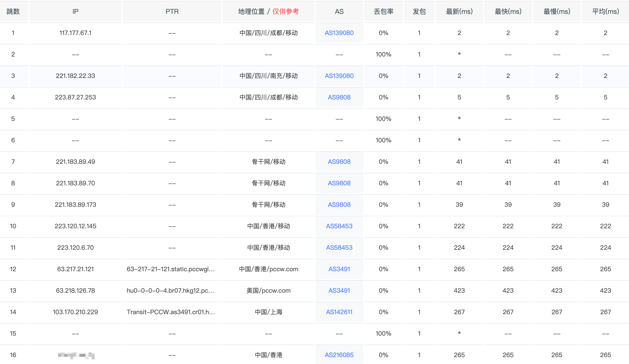Viewport: 629px width, 364px height.
Task: Click latest latency 423 in hop 13
Action: pyautogui.click(x=459, y=291)
